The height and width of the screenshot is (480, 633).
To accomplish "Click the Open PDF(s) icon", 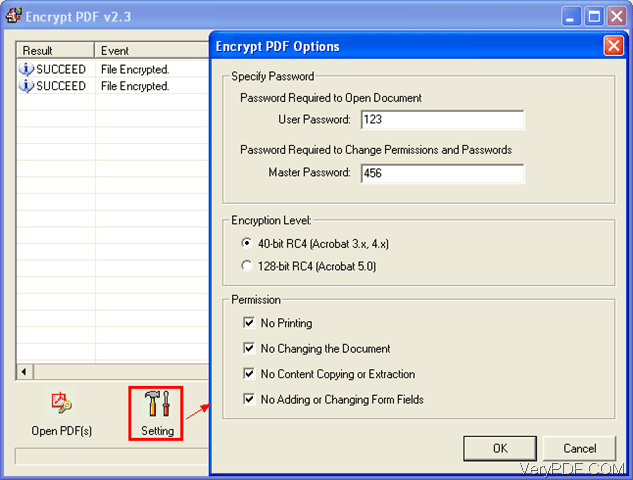I will point(61,402).
